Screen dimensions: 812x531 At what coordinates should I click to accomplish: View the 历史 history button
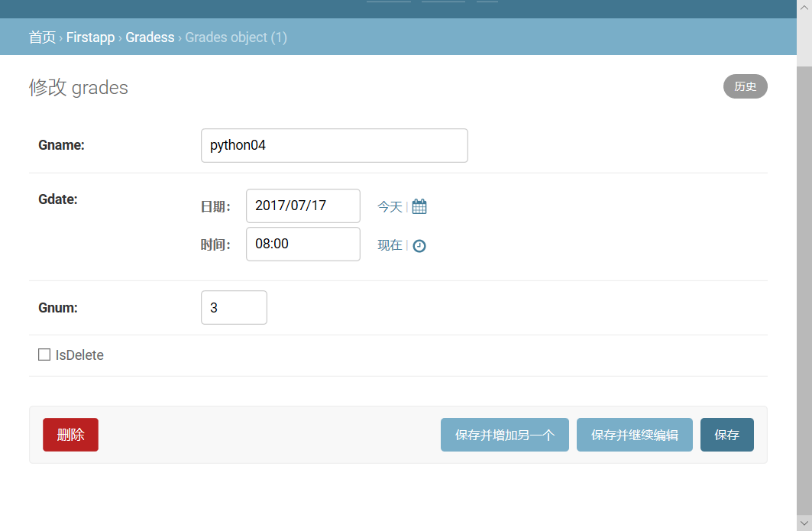coord(746,86)
